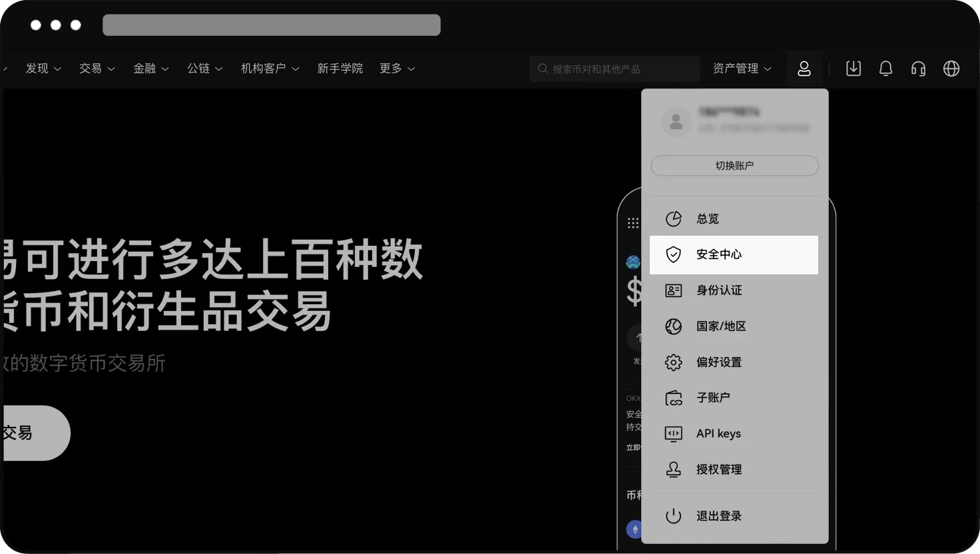Click the notification bell icon
This screenshot has height=554, width=980.
coord(885,69)
